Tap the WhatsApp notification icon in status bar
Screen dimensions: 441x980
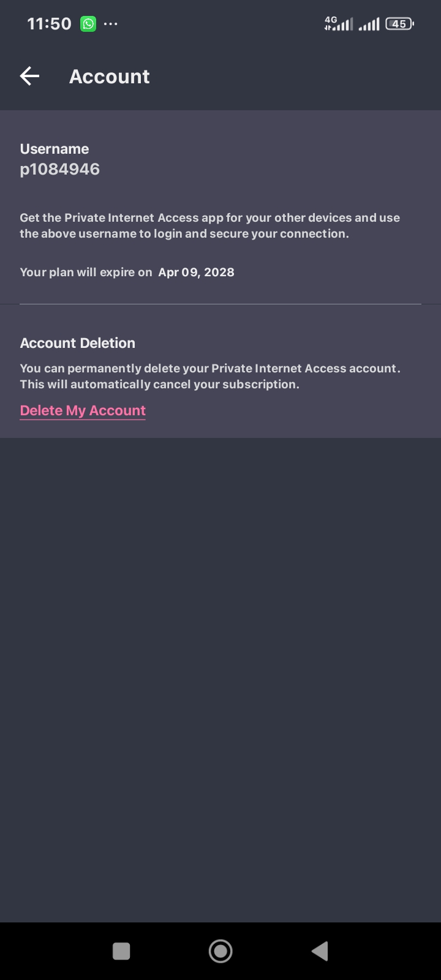tap(88, 24)
